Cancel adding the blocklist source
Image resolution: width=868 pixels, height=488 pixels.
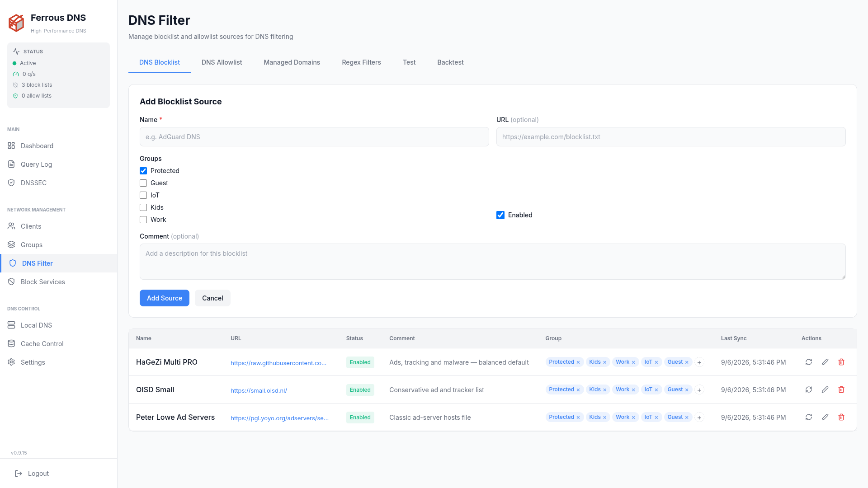(212, 298)
